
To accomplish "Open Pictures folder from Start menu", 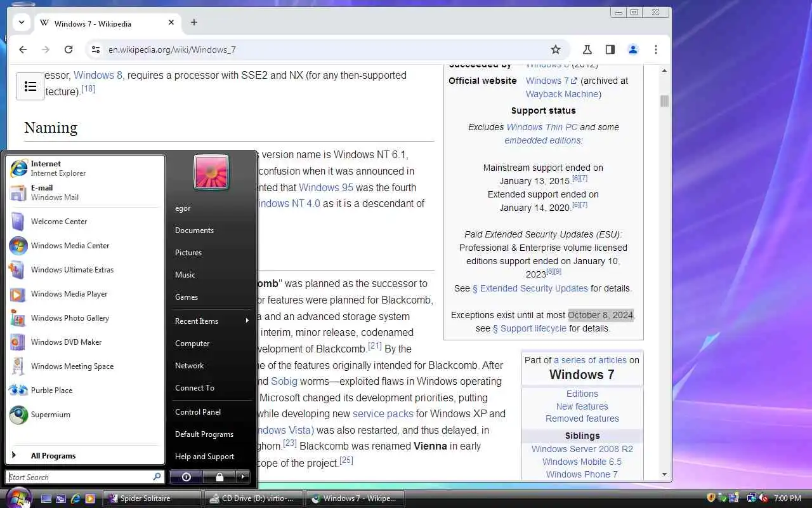I will [211, 253].
